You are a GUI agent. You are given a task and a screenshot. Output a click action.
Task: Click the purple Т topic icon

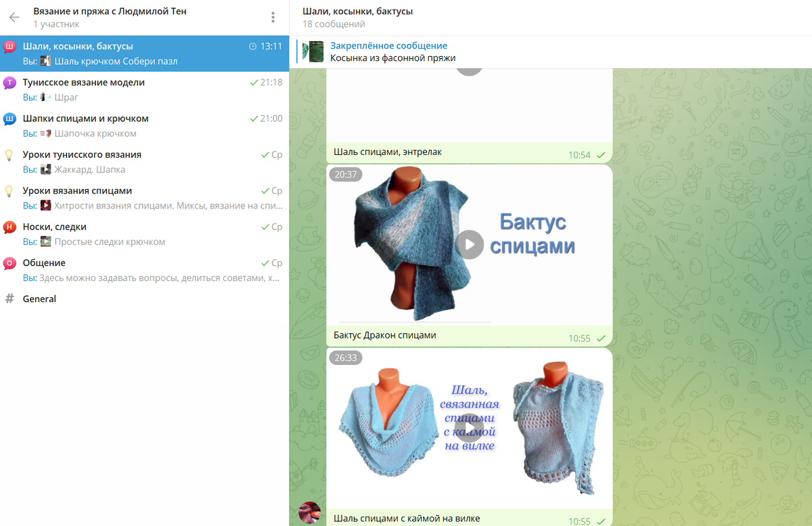(x=9, y=83)
